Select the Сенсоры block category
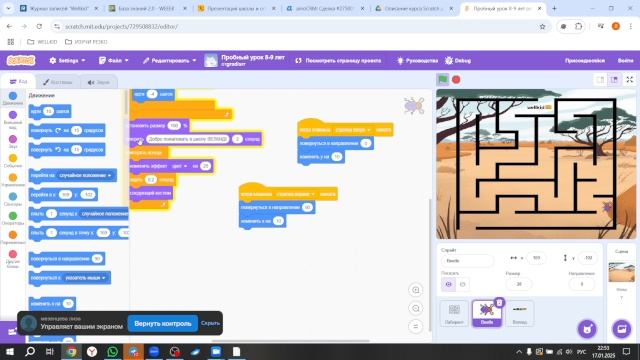Screen dimensions: 640x360 [x=13, y=197]
